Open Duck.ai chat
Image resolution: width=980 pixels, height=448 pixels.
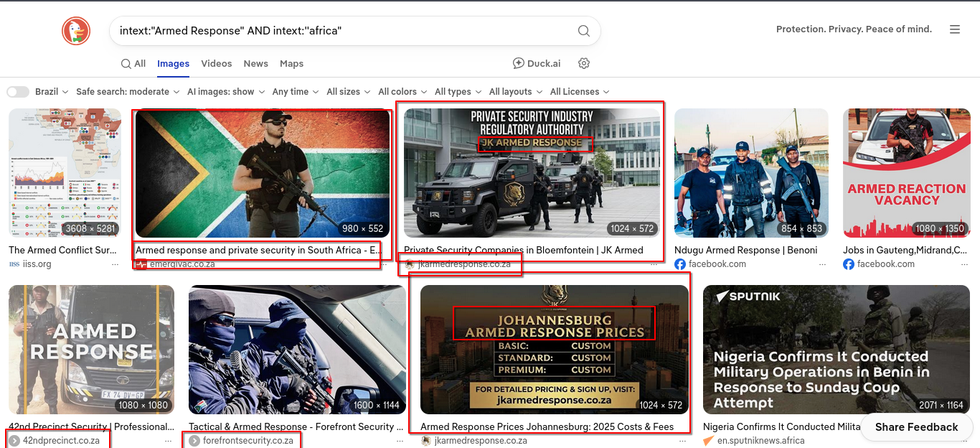coord(537,63)
